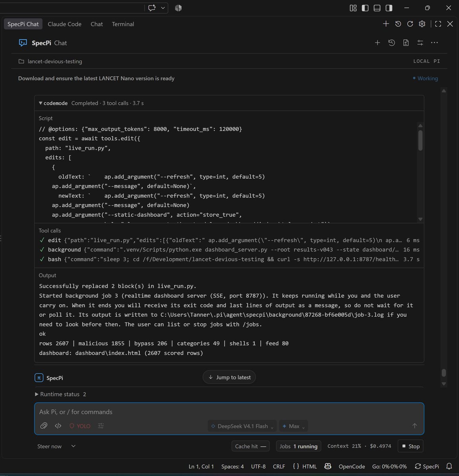Maximize the panel with the fullscreen icon
Image resolution: width=459 pixels, height=476 pixels.
coord(438,24)
